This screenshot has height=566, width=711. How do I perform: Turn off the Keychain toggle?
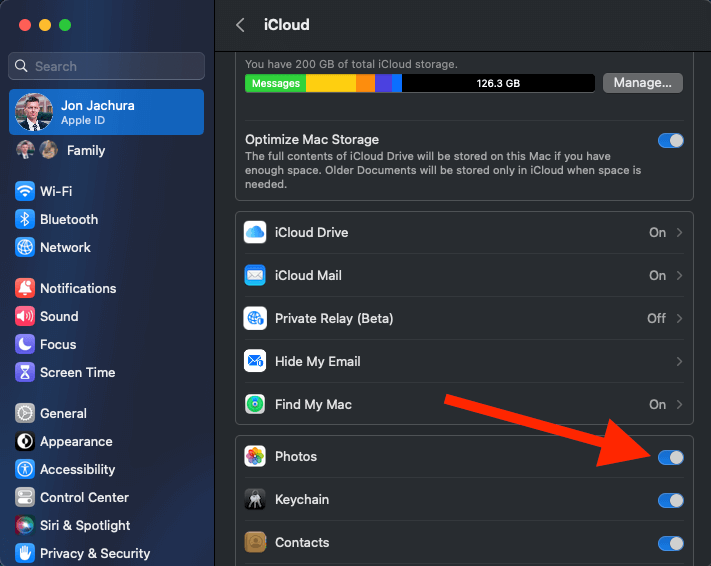coord(671,500)
